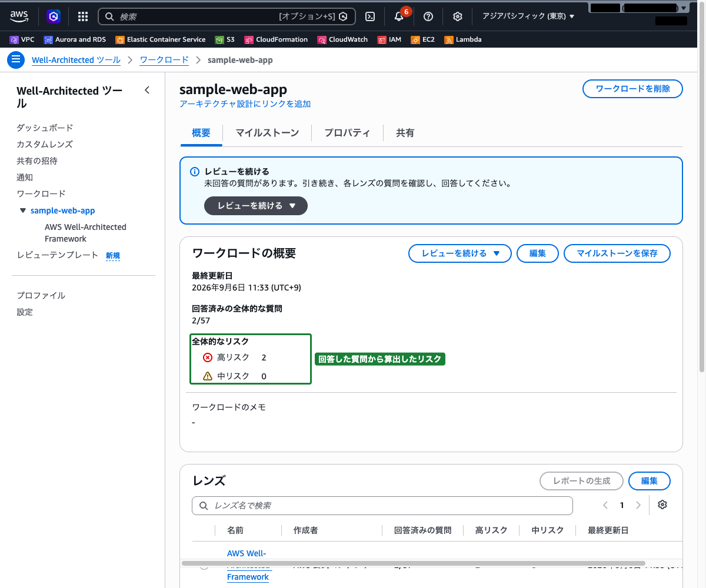Open notifications bell with 6 alerts
The image size is (706, 588).
pos(399,16)
